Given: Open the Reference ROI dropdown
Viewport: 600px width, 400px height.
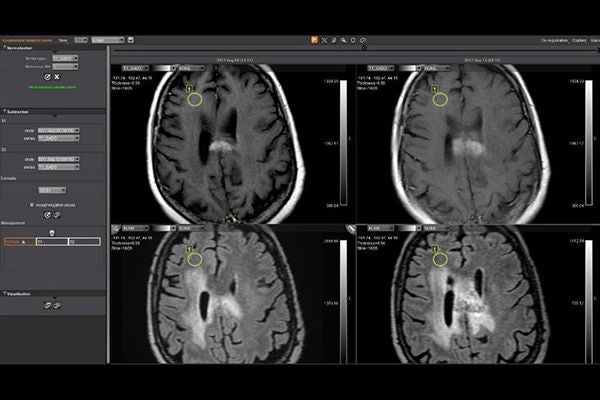Looking at the screenshot, I should (65, 67).
